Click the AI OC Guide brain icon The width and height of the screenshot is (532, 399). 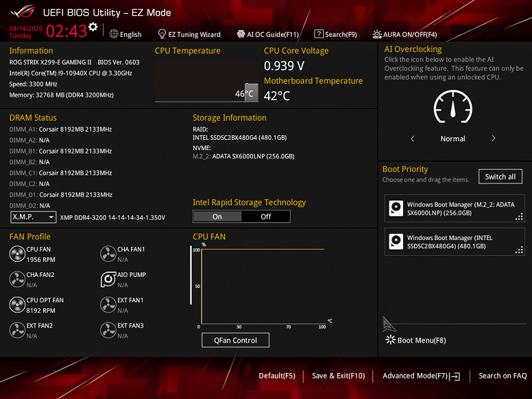pos(241,34)
